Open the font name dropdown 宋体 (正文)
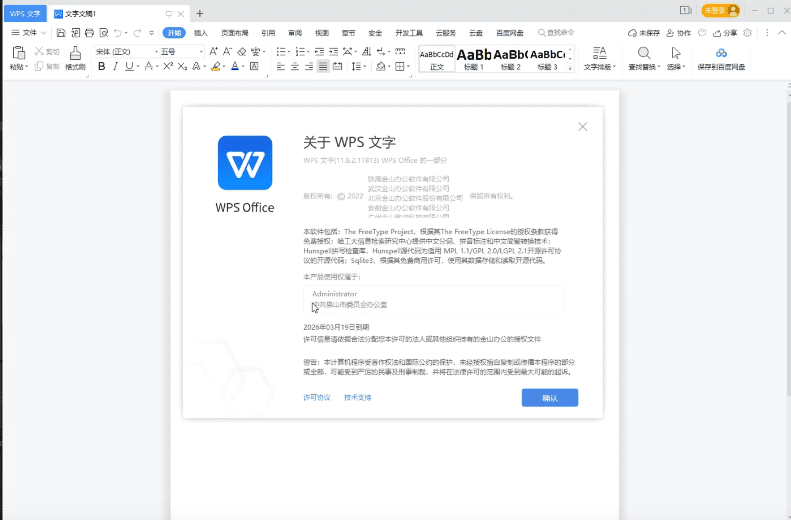 coord(121,51)
